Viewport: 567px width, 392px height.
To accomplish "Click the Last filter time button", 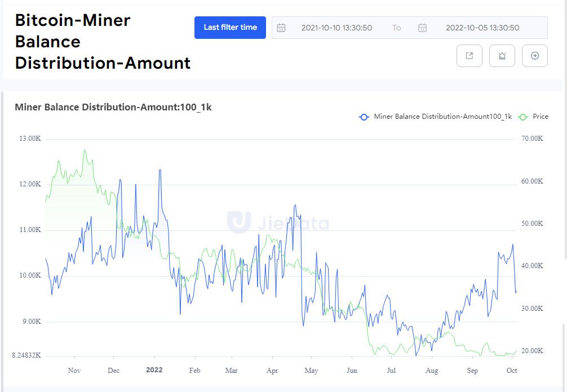I will click(230, 28).
